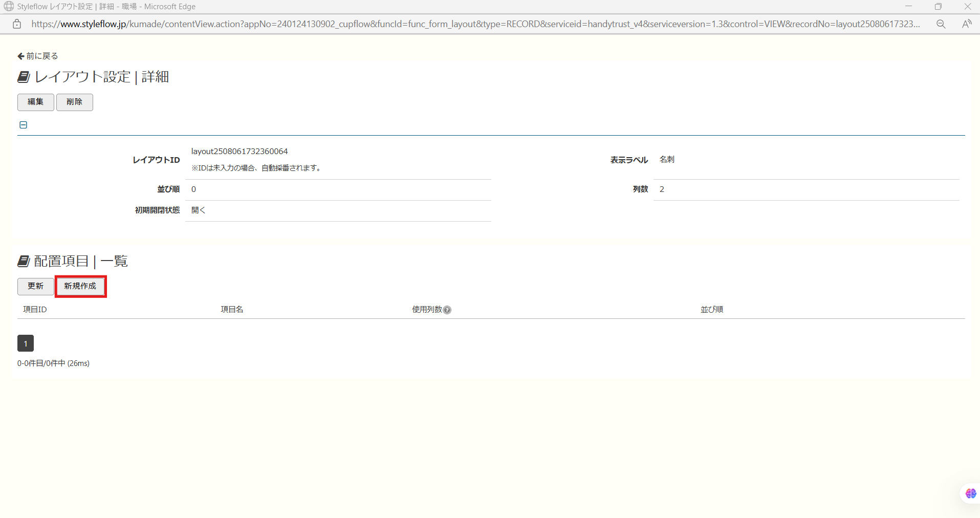Go back using the 前に戻る link
The height and width of the screenshot is (518, 980).
coord(41,55)
